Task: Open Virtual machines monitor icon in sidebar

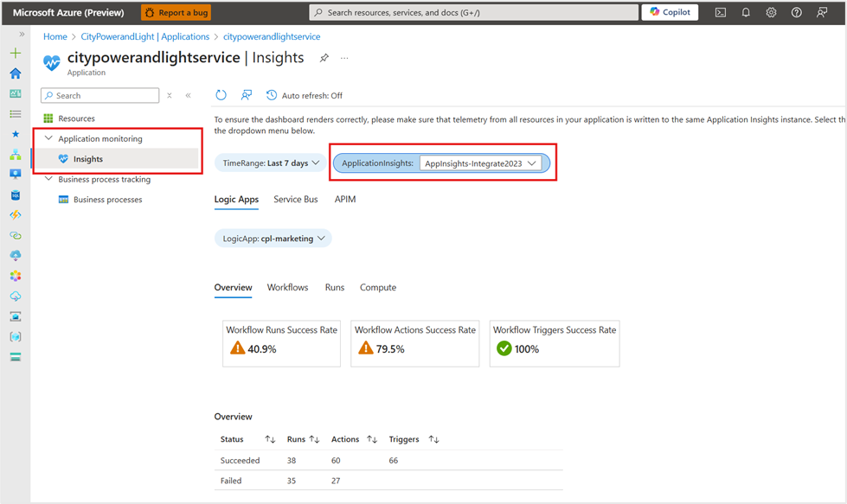Action: [x=16, y=175]
